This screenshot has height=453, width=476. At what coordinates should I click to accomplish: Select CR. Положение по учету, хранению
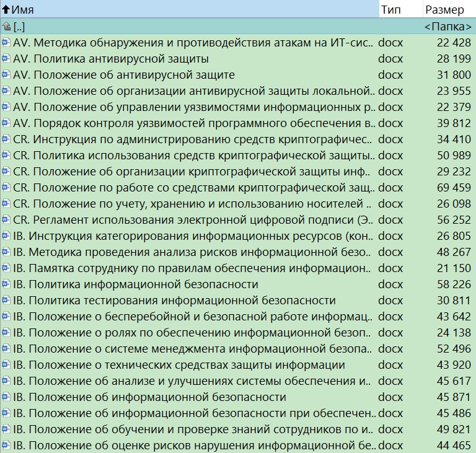[x=238, y=203]
